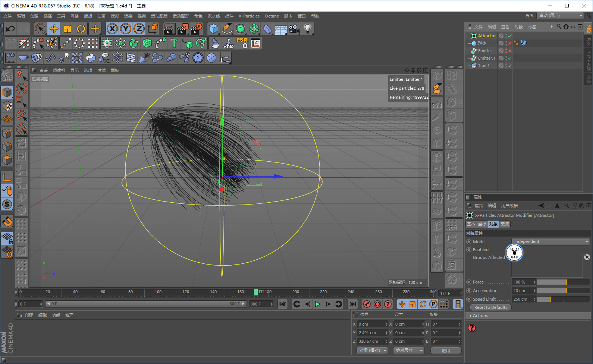
Task: Click the clock-face icon in third toolbar row
Action: [x=198, y=58]
